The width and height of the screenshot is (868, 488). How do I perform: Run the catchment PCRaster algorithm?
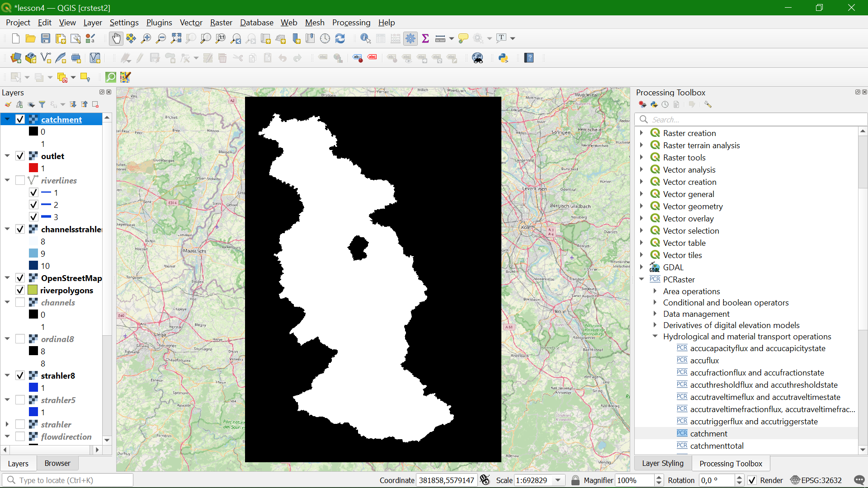[x=708, y=433]
